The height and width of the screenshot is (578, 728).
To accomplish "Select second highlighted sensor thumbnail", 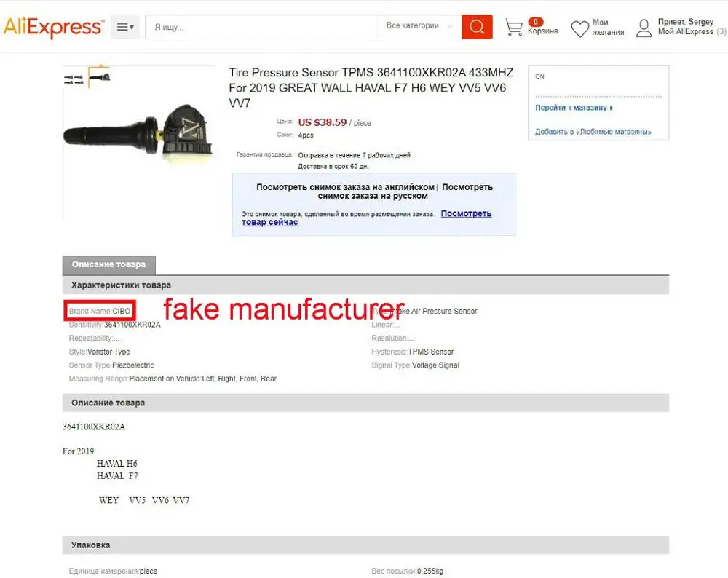I will pos(99,77).
